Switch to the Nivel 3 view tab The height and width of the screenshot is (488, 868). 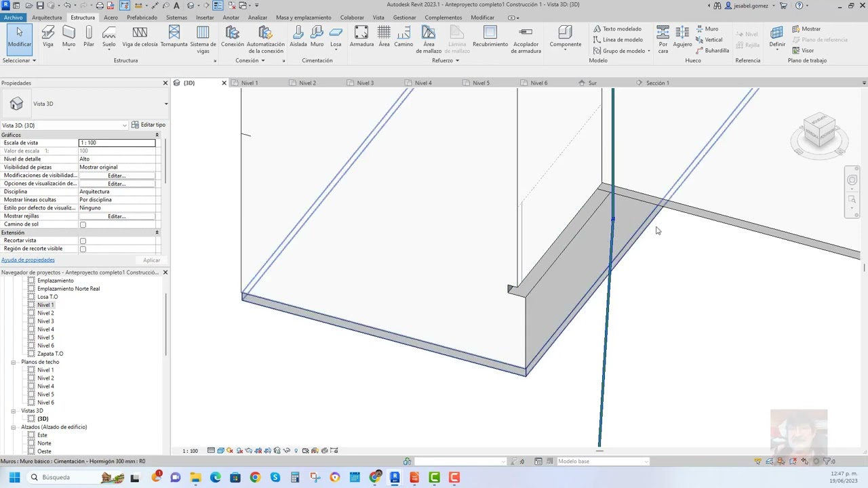(x=366, y=83)
